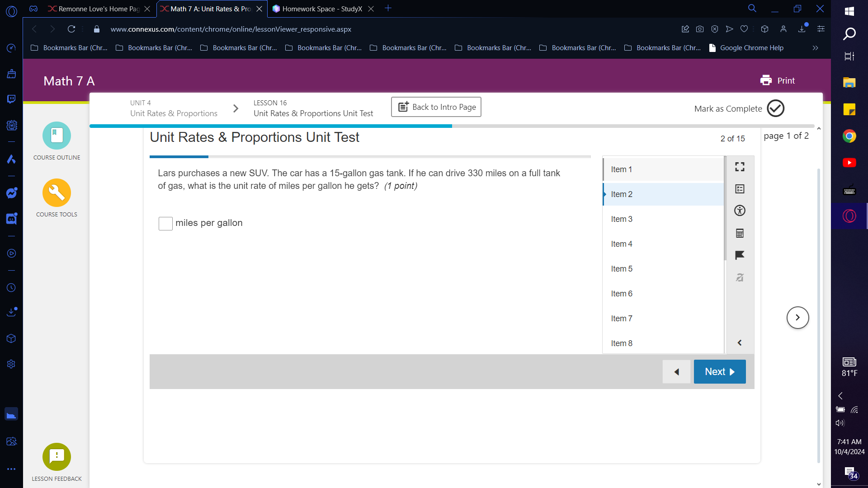This screenshot has width=868, height=488.
Task: Switch to Homework Space - StudyX tab
Action: click(322, 9)
